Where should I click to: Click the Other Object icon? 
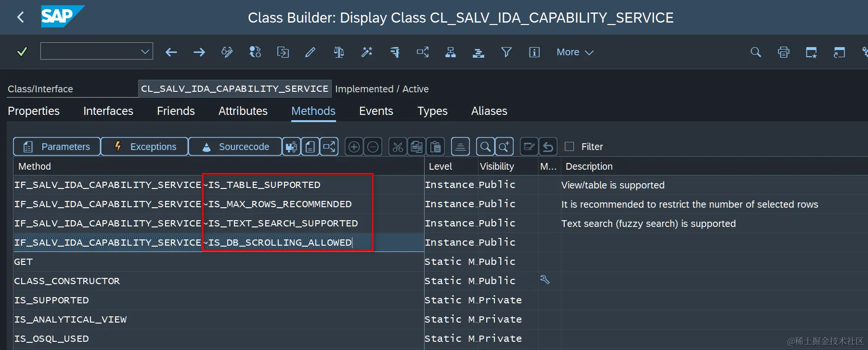pos(255,52)
